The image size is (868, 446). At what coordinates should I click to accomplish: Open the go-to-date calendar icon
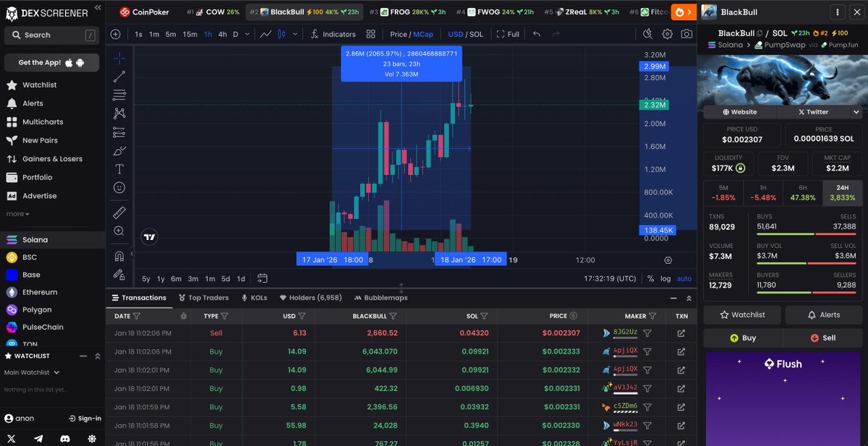262,278
